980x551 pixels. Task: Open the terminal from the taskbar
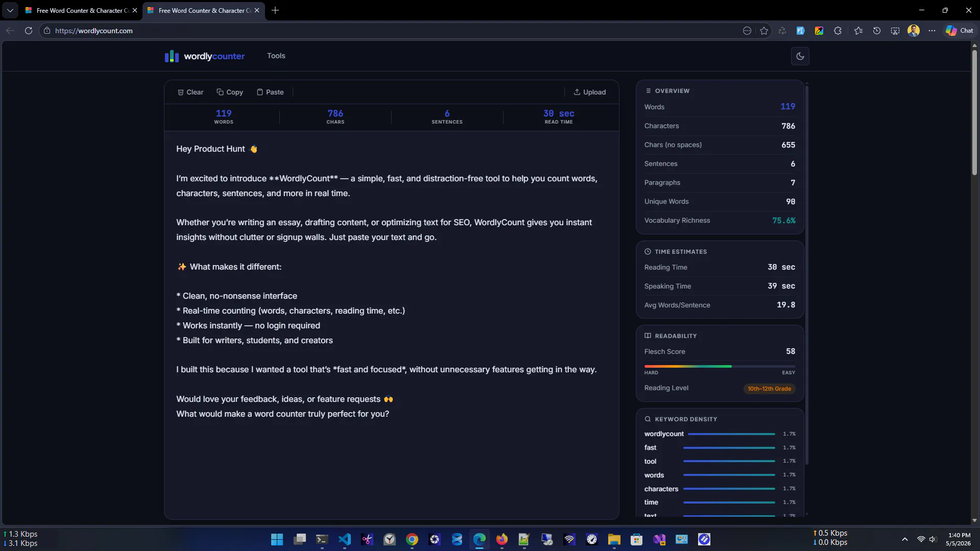pos(322,539)
